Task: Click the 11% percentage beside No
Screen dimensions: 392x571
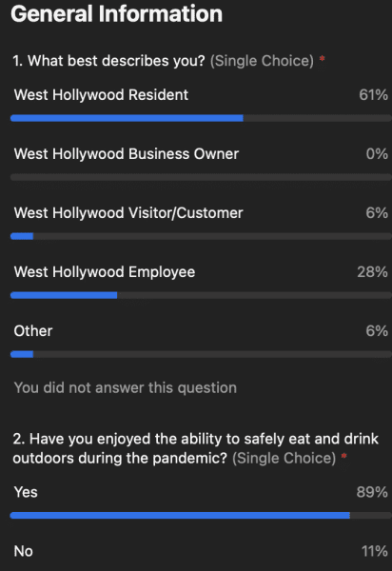Action: (375, 551)
